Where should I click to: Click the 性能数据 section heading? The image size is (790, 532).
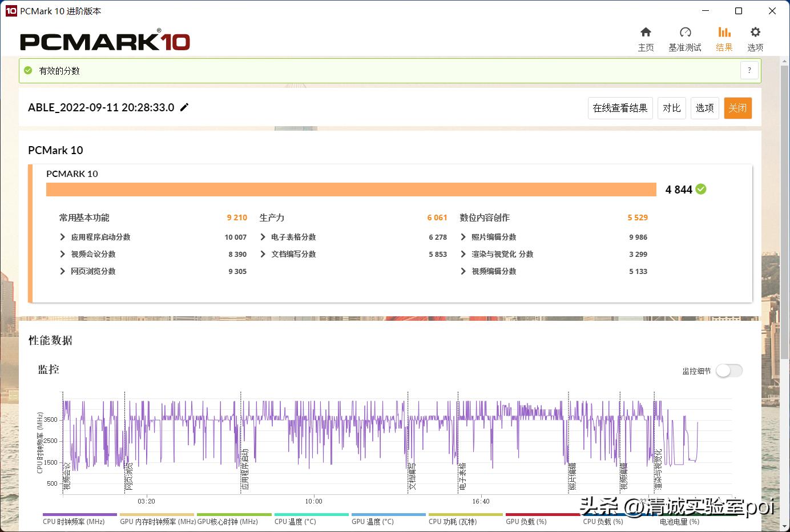[x=50, y=340]
